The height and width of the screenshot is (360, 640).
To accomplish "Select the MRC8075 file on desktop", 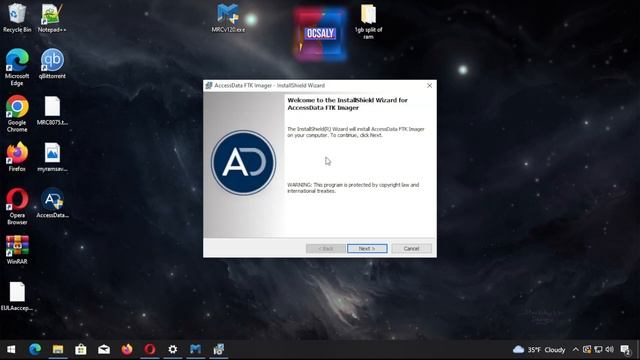I will pyautogui.click(x=52, y=111).
